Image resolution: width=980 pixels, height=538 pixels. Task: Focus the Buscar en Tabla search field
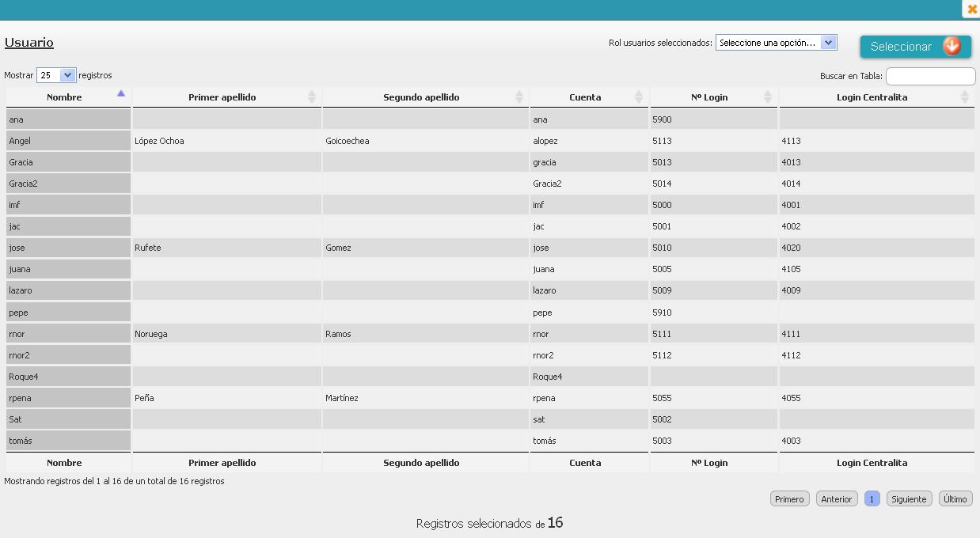(x=930, y=76)
